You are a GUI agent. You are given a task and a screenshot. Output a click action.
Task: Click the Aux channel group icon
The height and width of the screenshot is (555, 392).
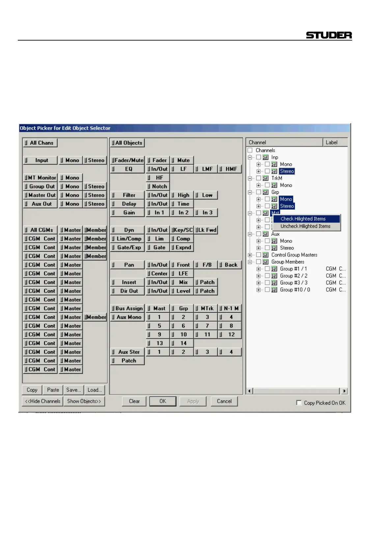(x=266, y=234)
